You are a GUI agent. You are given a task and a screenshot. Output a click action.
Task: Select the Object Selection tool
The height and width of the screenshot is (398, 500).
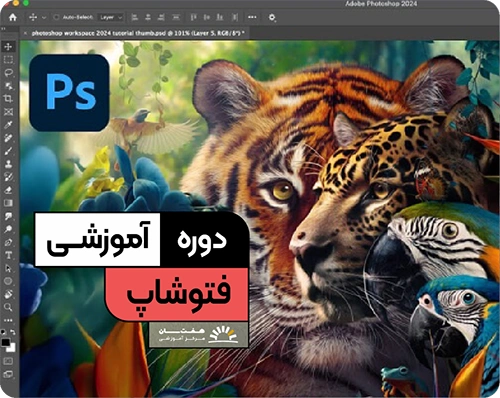[x=8, y=86]
